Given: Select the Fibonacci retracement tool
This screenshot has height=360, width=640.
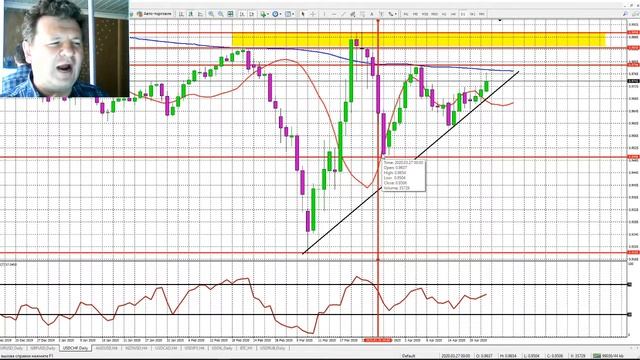Looking at the screenshot, I should (362, 14).
